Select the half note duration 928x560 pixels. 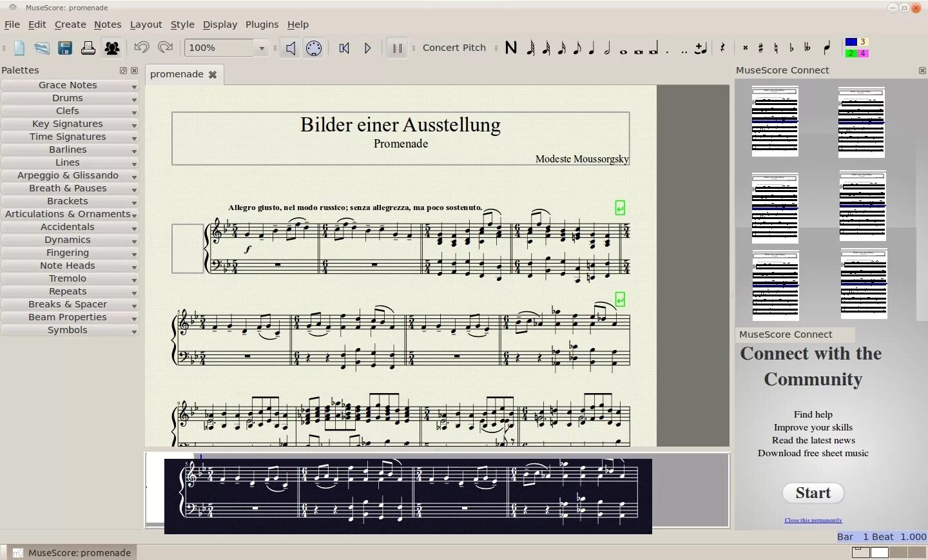tap(607, 48)
